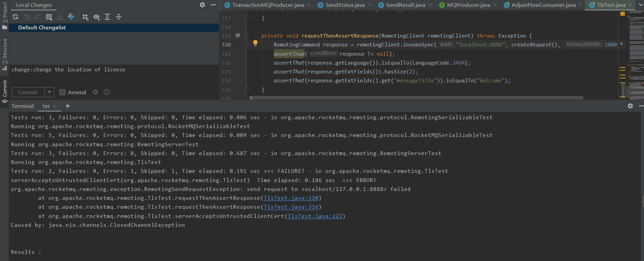644x261 pixels.
Task: Open the TlsTest.java:222 stack trace link
Action: click(315, 216)
